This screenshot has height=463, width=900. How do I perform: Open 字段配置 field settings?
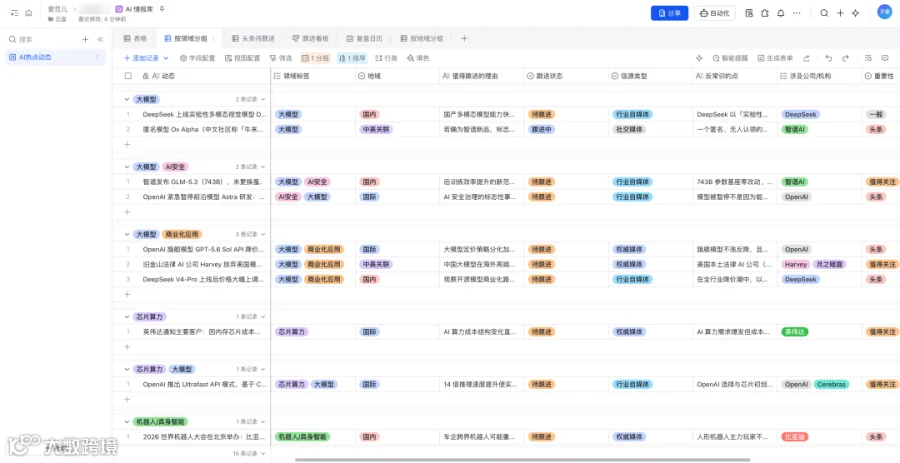click(197, 58)
